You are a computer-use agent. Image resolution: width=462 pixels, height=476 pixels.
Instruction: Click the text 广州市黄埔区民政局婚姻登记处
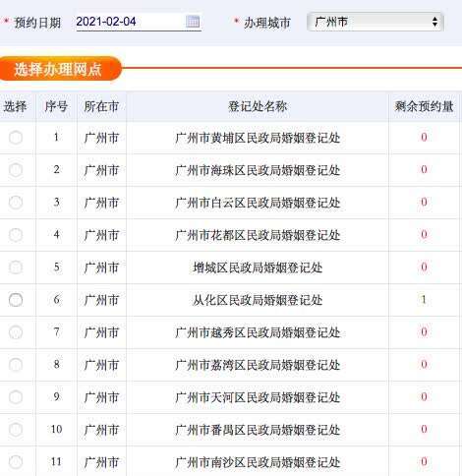coord(258,138)
